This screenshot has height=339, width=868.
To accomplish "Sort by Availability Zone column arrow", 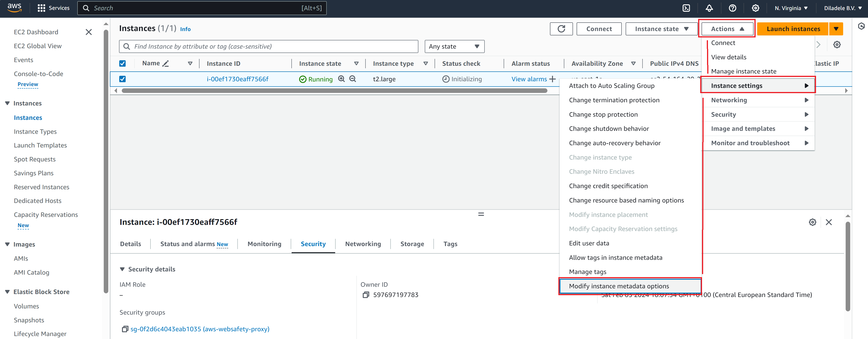I will [x=633, y=63].
